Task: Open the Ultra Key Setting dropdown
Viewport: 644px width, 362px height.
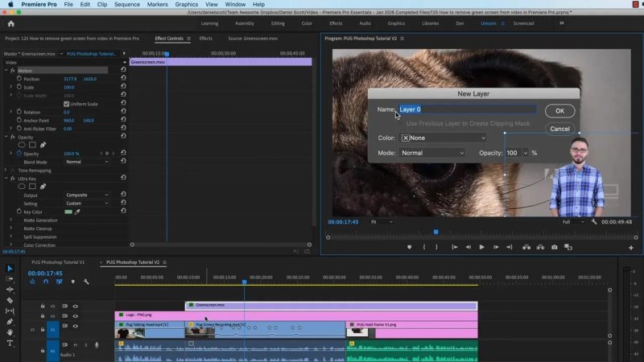Action: [87, 204]
